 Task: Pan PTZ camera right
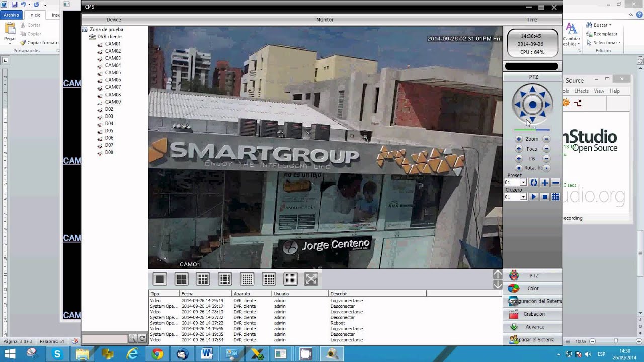point(548,105)
